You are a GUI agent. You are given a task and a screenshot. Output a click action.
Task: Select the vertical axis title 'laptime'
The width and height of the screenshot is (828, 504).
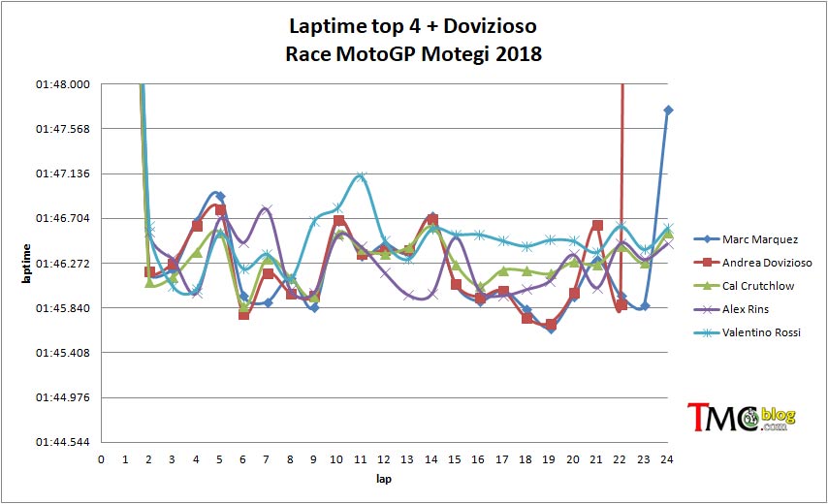[26, 264]
